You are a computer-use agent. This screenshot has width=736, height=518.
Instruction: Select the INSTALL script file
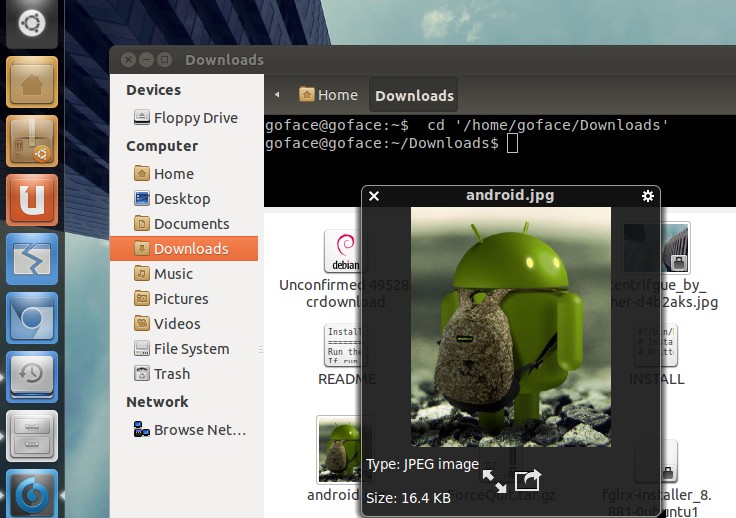point(656,355)
